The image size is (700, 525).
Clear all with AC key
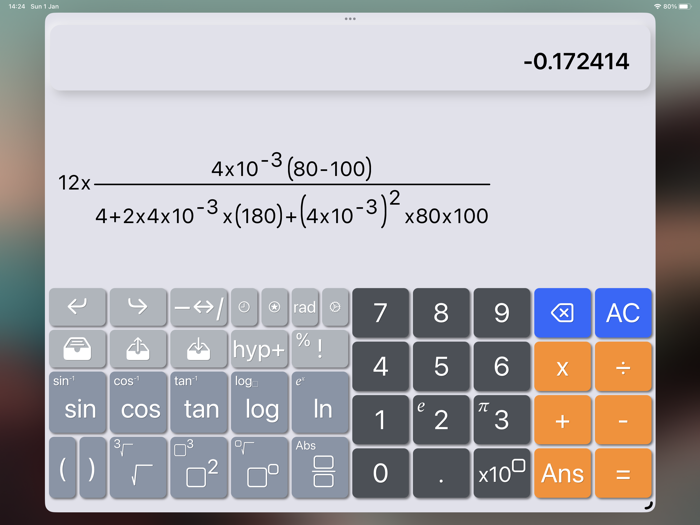tap(623, 312)
